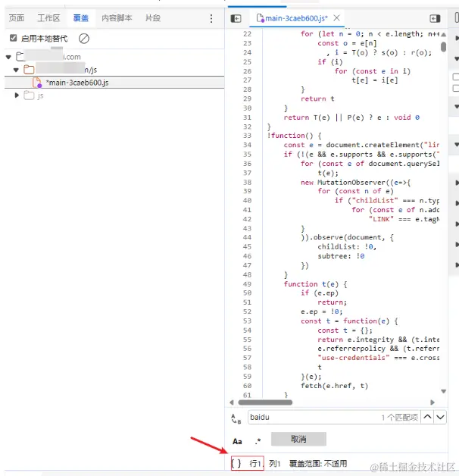Click the n/js folder icon
The height and width of the screenshot is (476, 459).
(x=29, y=70)
